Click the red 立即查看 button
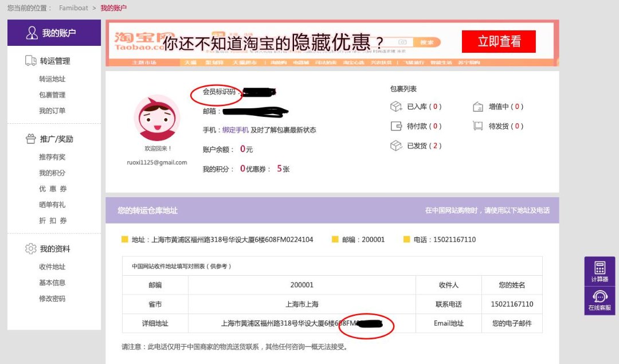This screenshot has width=619, height=364. click(x=498, y=41)
